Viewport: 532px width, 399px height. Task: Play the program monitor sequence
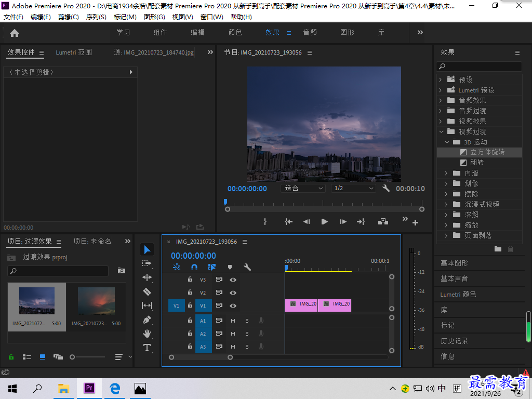pos(324,221)
